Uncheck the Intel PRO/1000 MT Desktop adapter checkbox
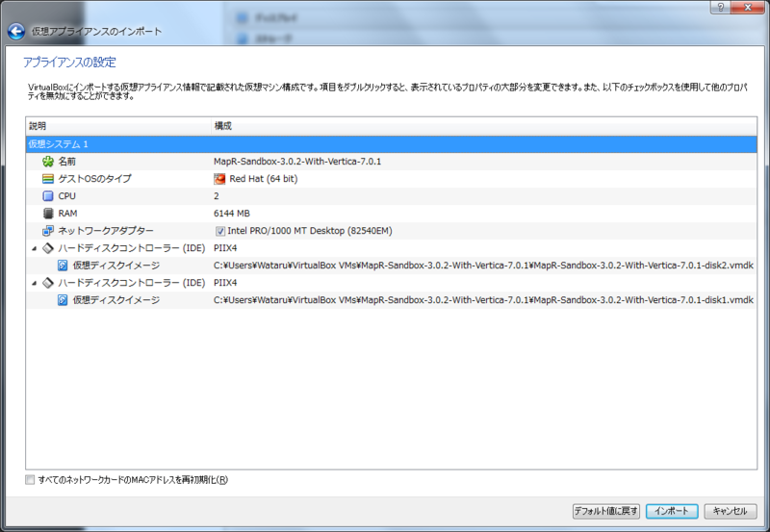The image size is (770, 532). pos(220,231)
